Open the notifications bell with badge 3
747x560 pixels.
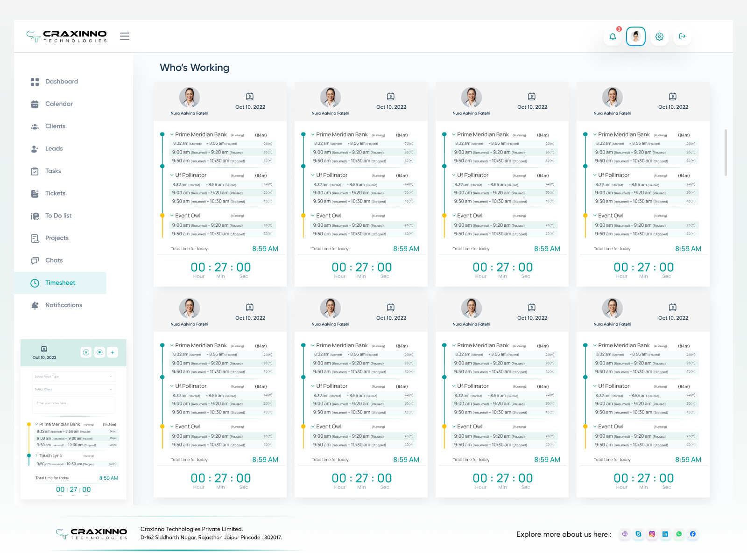(x=613, y=36)
